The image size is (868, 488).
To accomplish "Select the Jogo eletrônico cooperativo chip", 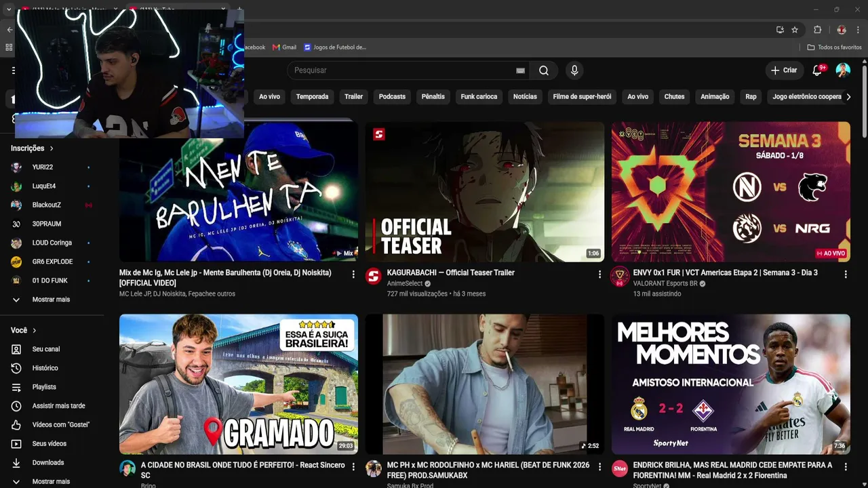I will pyautogui.click(x=807, y=97).
